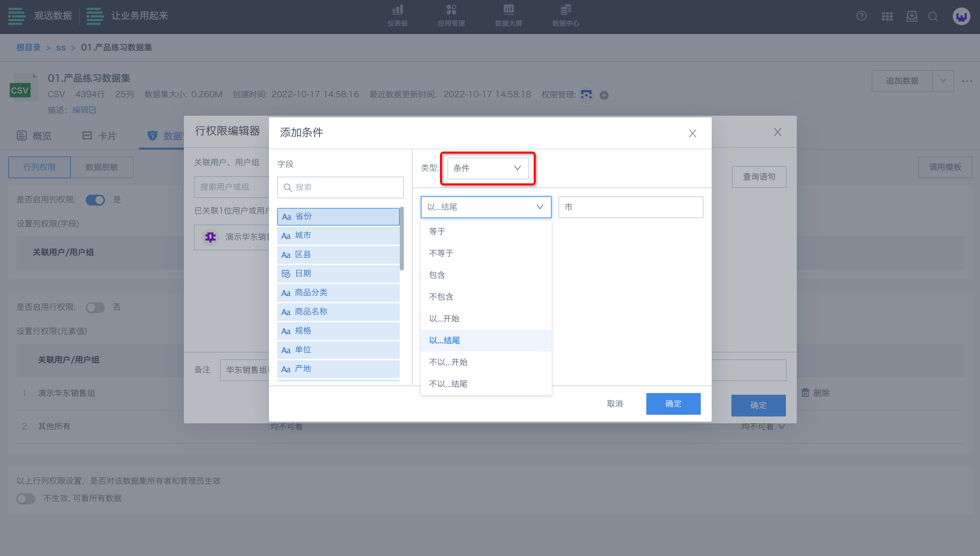
Task: Open 应用管理 in the top navigation
Action: [x=451, y=16]
